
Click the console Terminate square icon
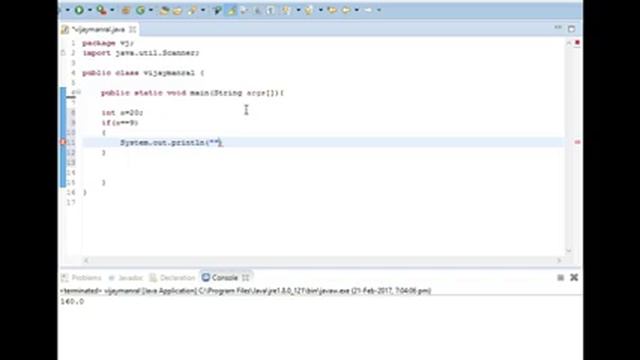pyautogui.click(x=560, y=278)
